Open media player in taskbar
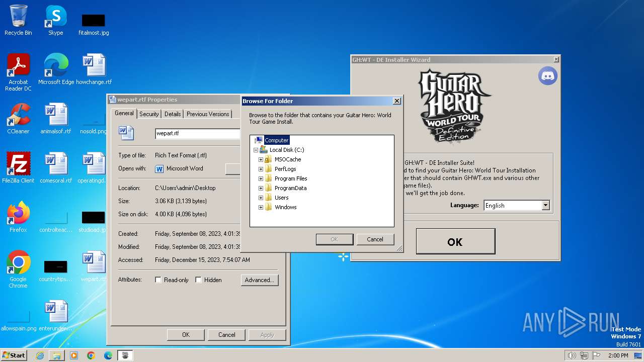 tap(74, 355)
